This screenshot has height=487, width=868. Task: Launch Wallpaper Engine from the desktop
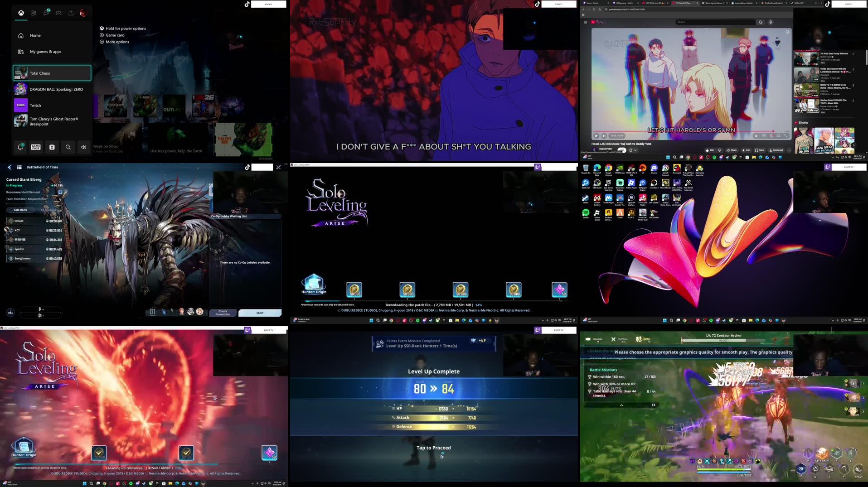point(642,183)
